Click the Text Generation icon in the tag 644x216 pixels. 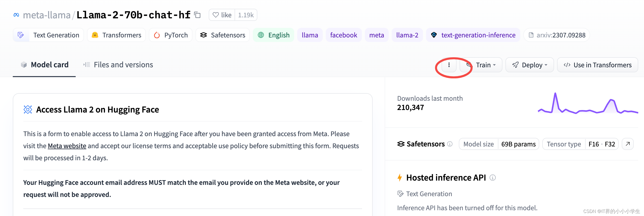click(x=21, y=35)
